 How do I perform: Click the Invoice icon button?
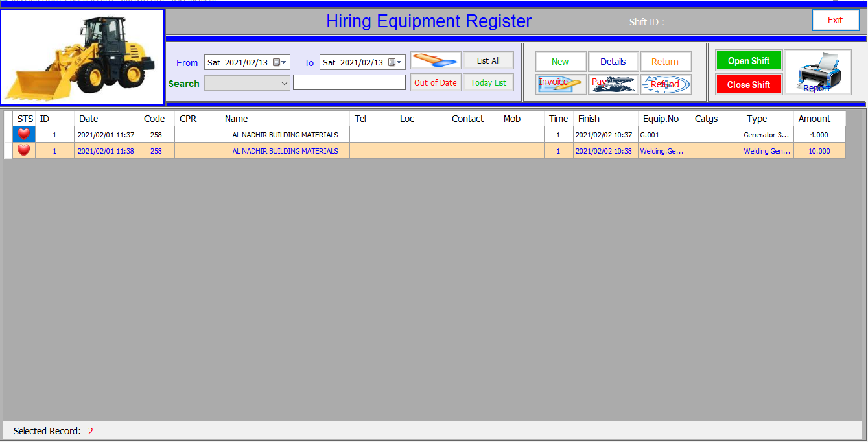pos(561,84)
